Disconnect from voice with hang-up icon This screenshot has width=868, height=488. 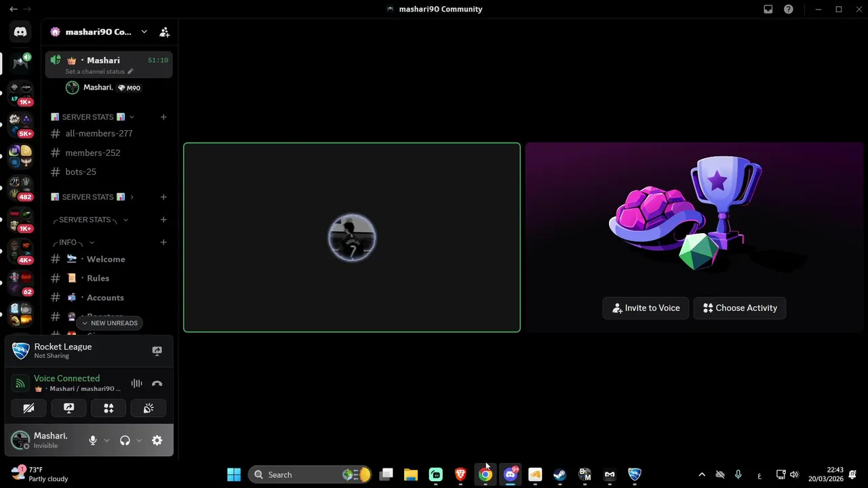(157, 384)
